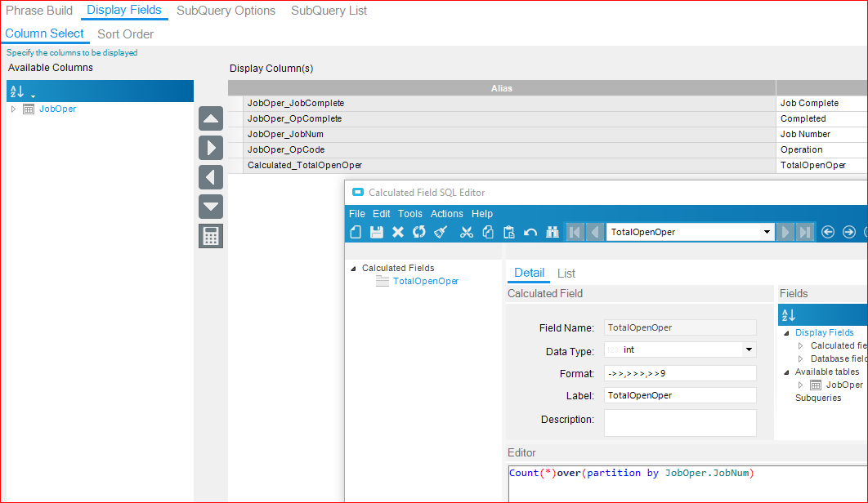Switch to the SubQuery Options tab
The height and width of the screenshot is (503, 868).
pos(226,11)
